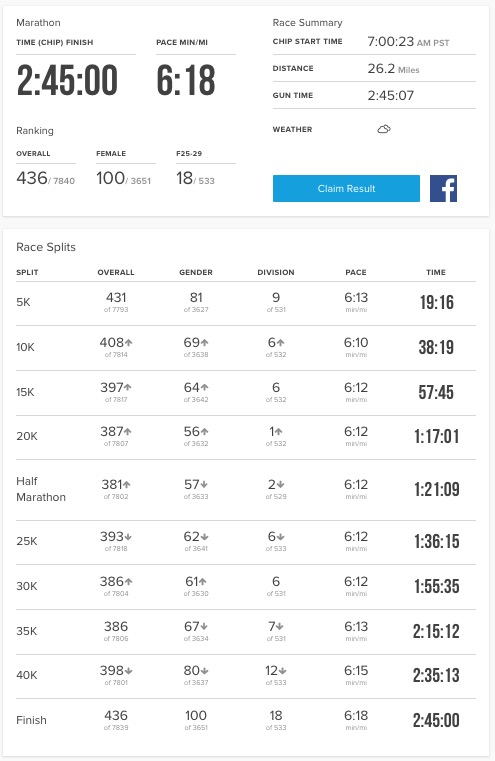Share result via Facebook icon

tap(443, 188)
